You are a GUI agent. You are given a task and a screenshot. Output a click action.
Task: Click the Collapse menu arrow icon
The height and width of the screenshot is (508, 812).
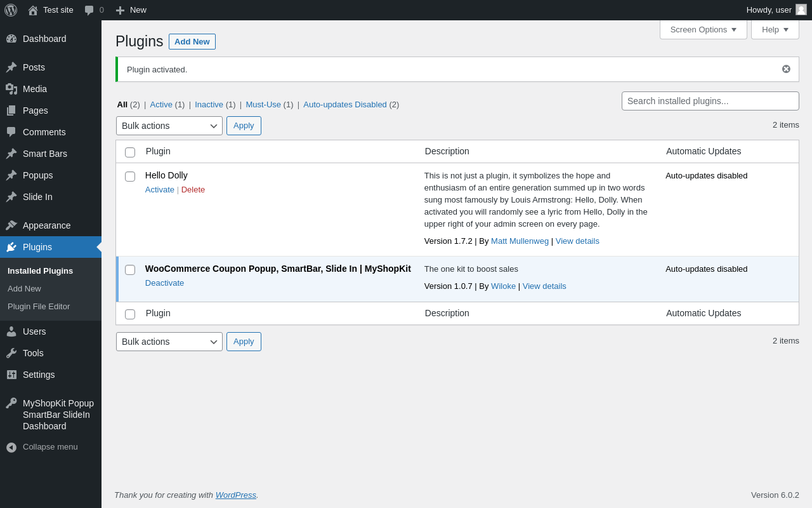click(11, 447)
